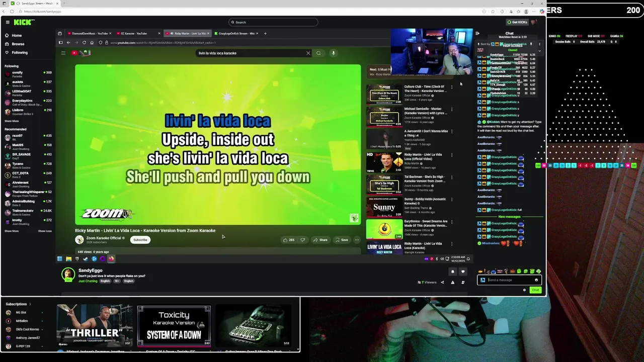Image resolution: width=644 pixels, height=362 pixels.
Task: Open options for Culture Club suggestion
Action: tap(452, 87)
